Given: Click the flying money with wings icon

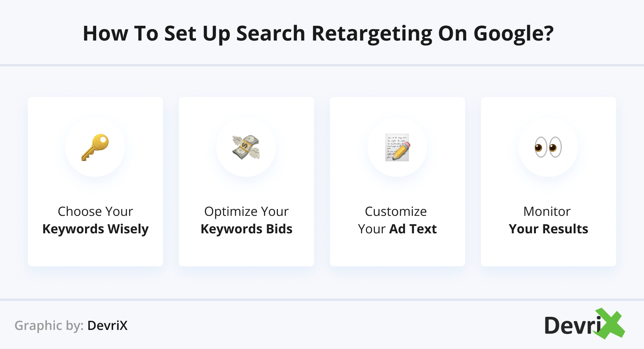Looking at the screenshot, I should pyautogui.click(x=246, y=147).
